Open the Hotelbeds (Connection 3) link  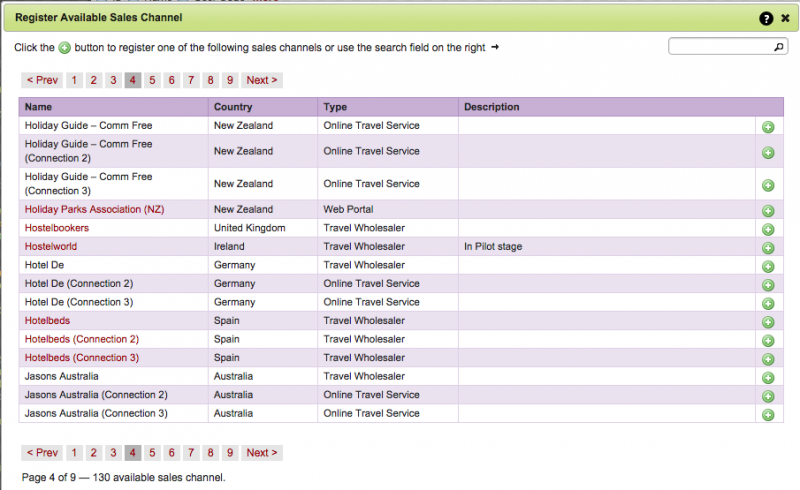82,358
